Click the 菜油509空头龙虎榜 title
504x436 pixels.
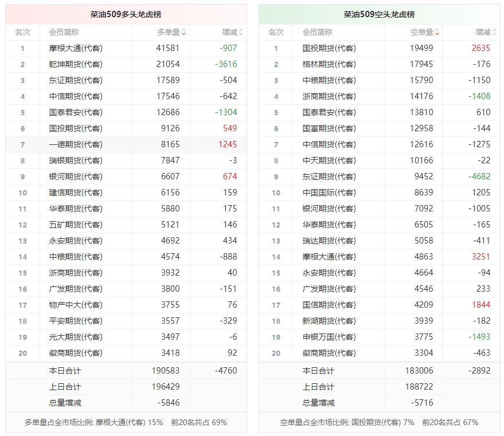pos(379,14)
